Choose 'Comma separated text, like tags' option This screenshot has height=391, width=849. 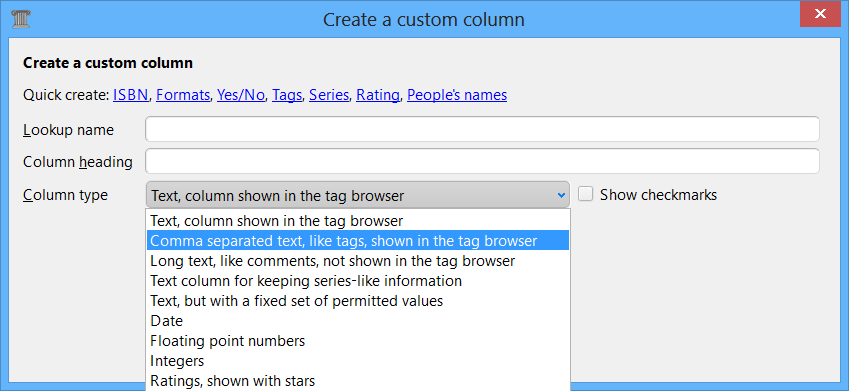(358, 240)
